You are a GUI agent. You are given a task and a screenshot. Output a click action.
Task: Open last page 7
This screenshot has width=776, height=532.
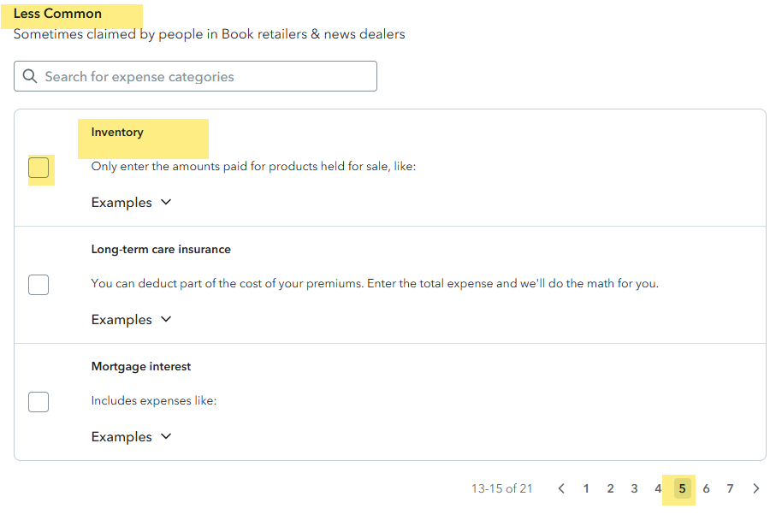click(x=730, y=489)
